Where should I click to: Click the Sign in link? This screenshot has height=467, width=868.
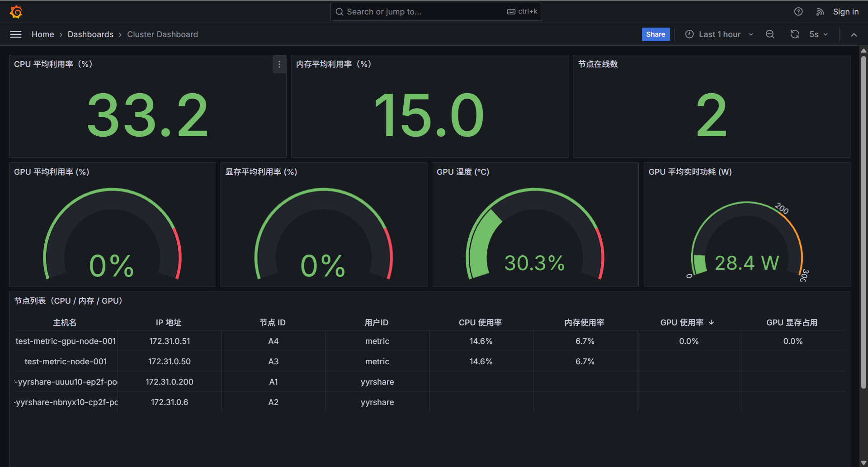click(x=845, y=12)
